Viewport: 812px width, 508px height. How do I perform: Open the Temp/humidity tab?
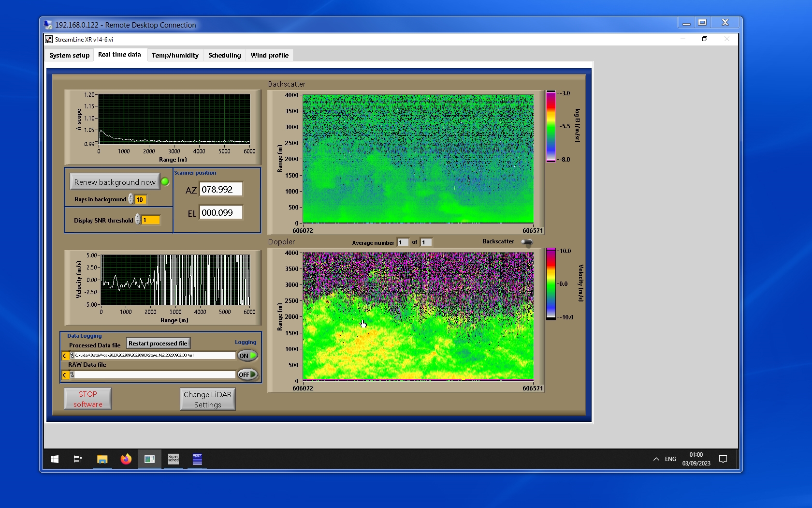[x=175, y=55]
